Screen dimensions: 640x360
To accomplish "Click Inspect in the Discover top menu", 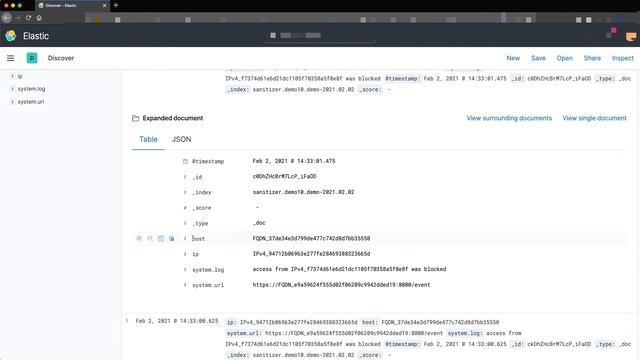I will coord(622,58).
